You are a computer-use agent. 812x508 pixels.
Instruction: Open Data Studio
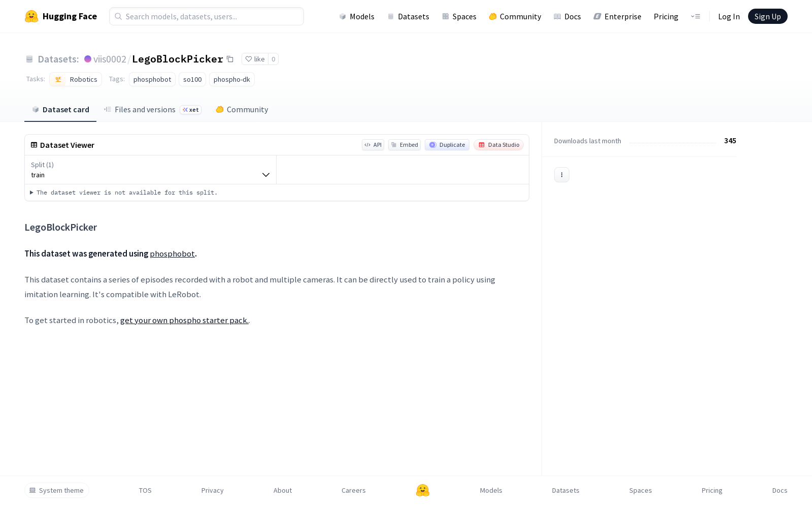coord(499,145)
